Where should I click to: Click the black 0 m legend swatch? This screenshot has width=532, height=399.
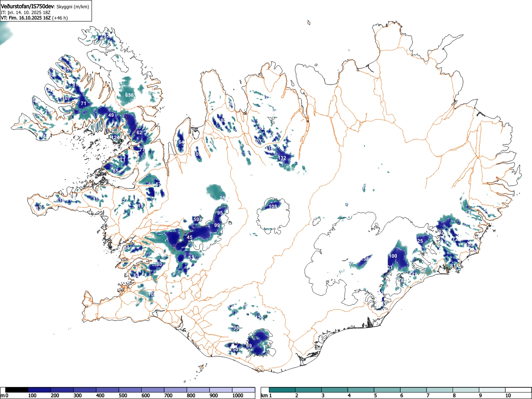pos(17,390)
